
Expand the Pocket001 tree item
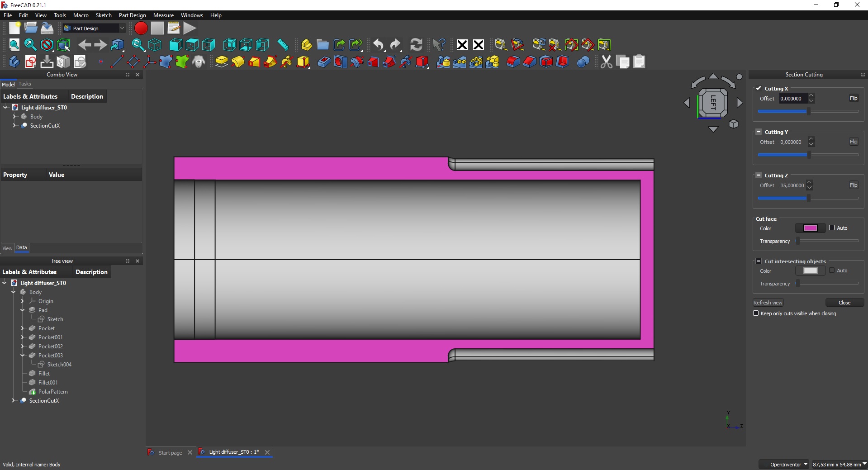[x=22, y=337]
